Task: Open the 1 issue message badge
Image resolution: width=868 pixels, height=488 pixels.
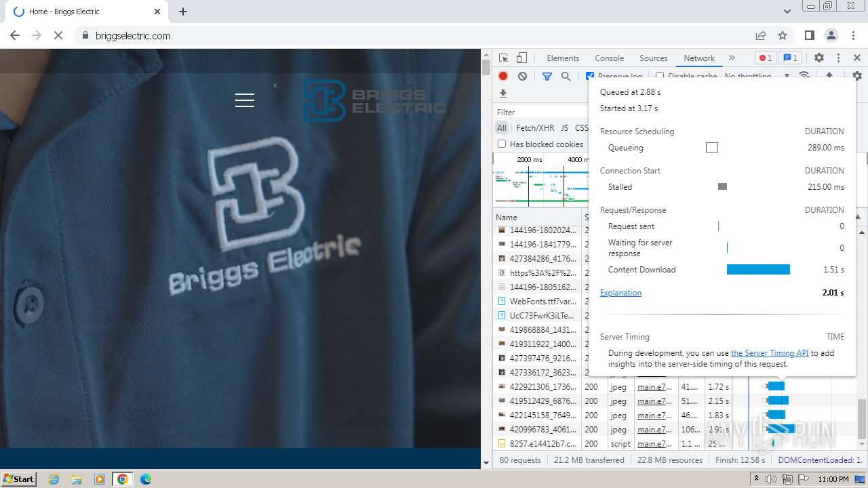Action: [x=790, y=58]
